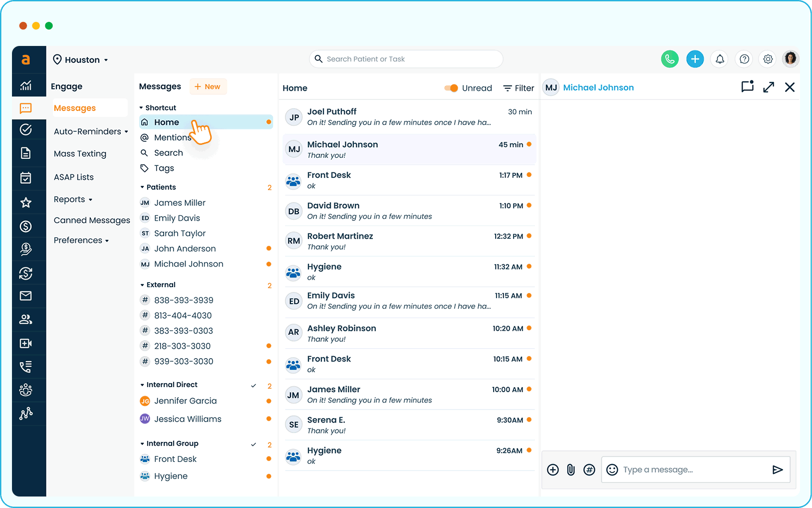Open the Houston location dropdown
This screenshot has width=812, height=508.
[x=81, y=60]
